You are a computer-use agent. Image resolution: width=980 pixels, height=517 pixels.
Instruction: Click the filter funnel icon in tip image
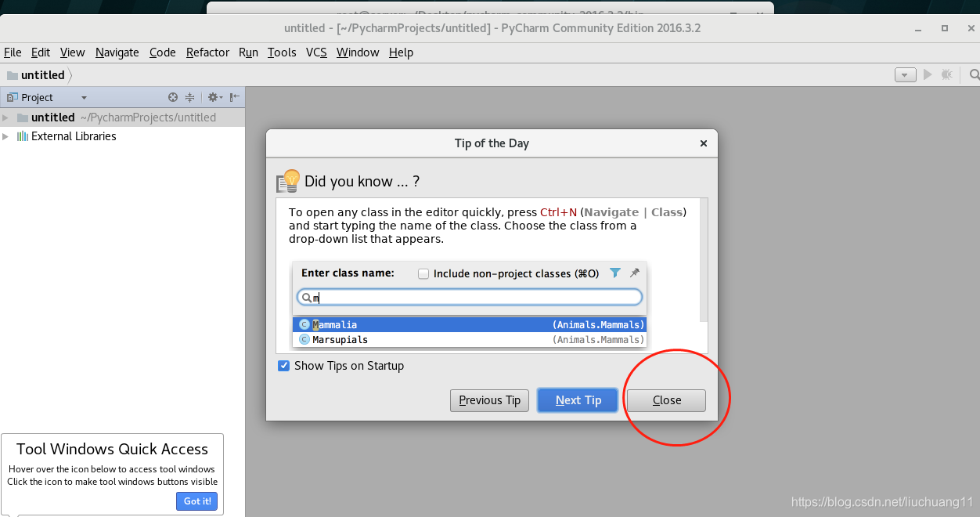click(x=615, y=273)
